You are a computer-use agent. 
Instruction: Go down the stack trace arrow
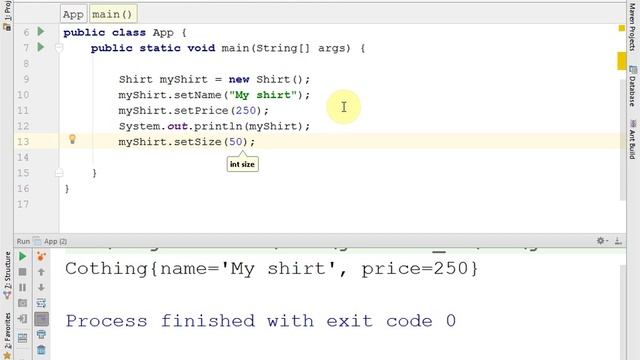pos(41,287)
